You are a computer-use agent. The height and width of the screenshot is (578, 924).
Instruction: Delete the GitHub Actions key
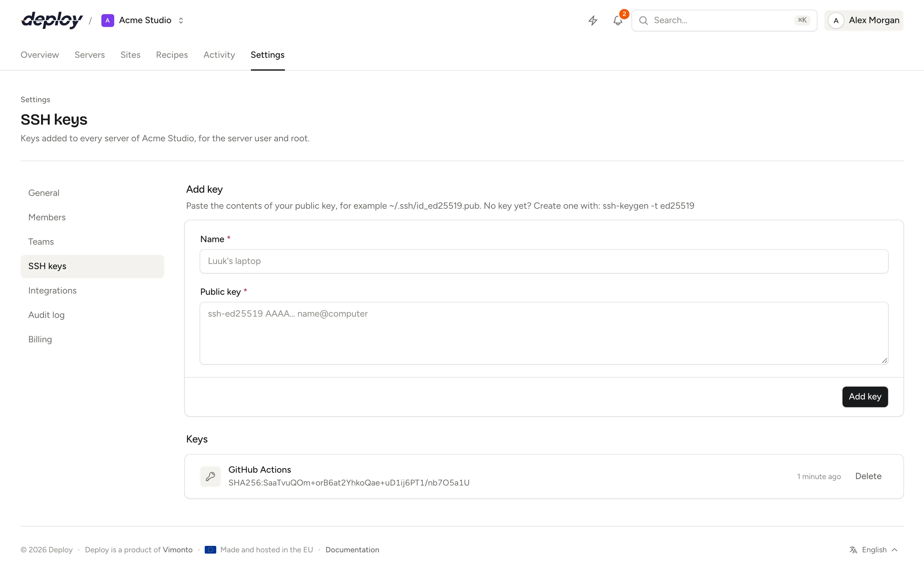coord(868,476)
